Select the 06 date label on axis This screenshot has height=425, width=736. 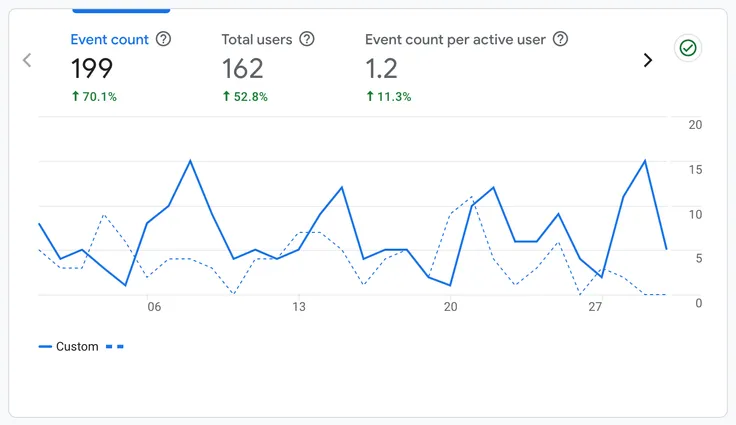[153, 307]
